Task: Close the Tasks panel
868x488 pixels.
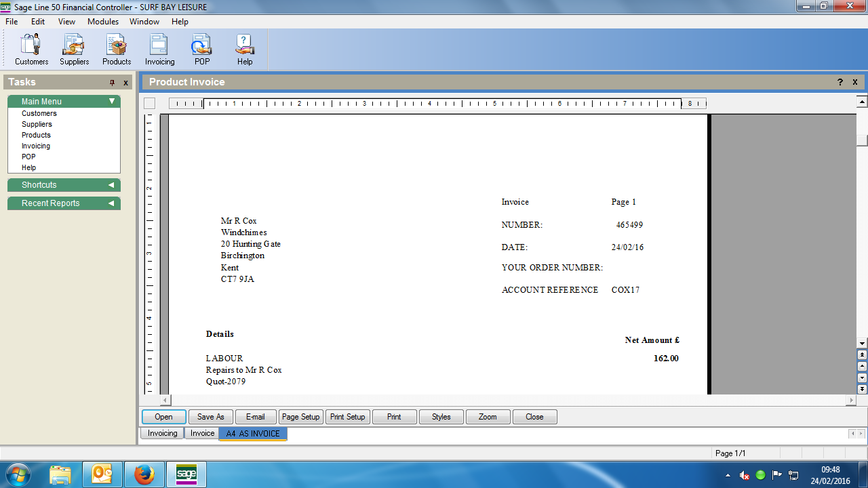Action: click(x=125, y=83)
